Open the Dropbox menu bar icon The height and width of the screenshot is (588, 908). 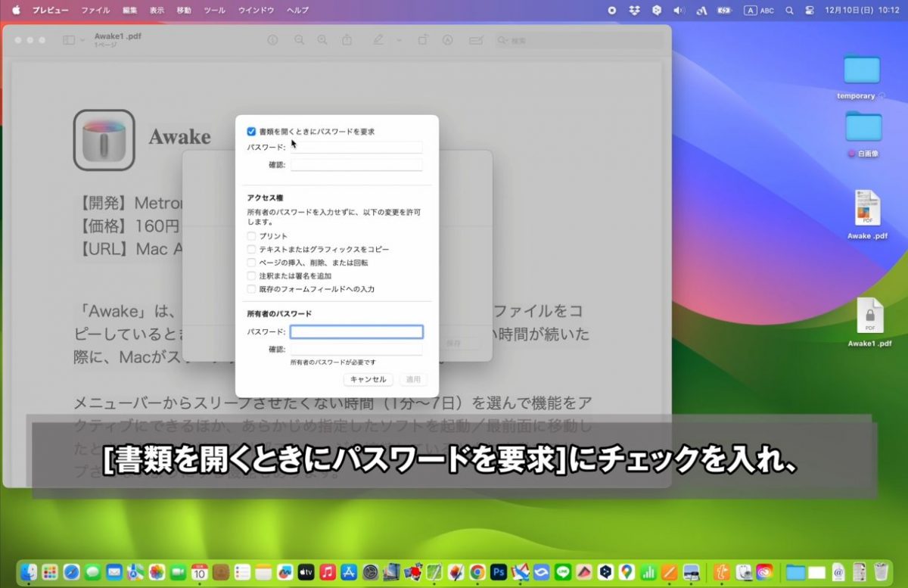[x=634, y=11]
